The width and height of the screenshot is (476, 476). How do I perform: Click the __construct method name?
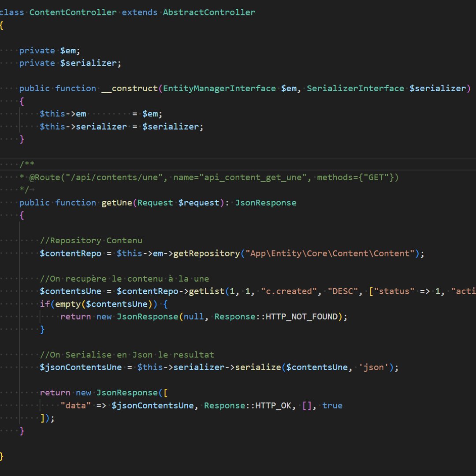130,88
